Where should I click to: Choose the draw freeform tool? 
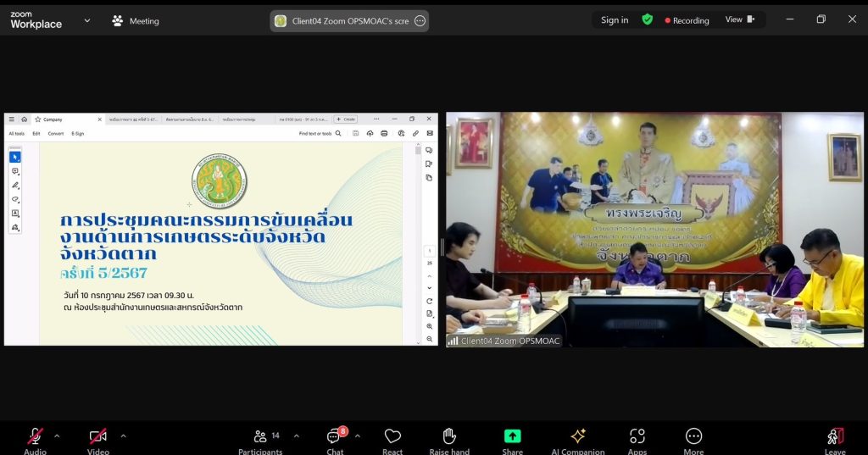pyautogui.click(x=15, y=199)
